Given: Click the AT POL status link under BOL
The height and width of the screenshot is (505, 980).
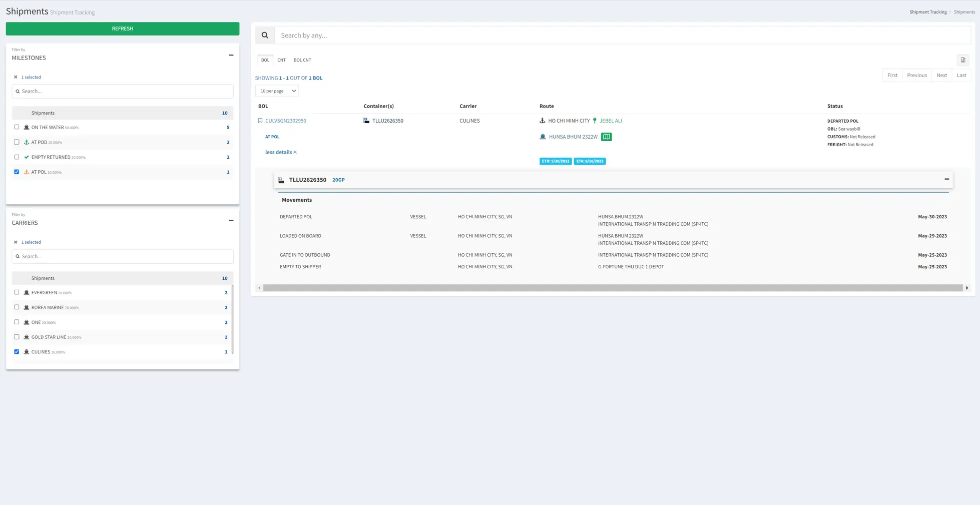Looking at the screenshot, I should click(x=272, y=137).
